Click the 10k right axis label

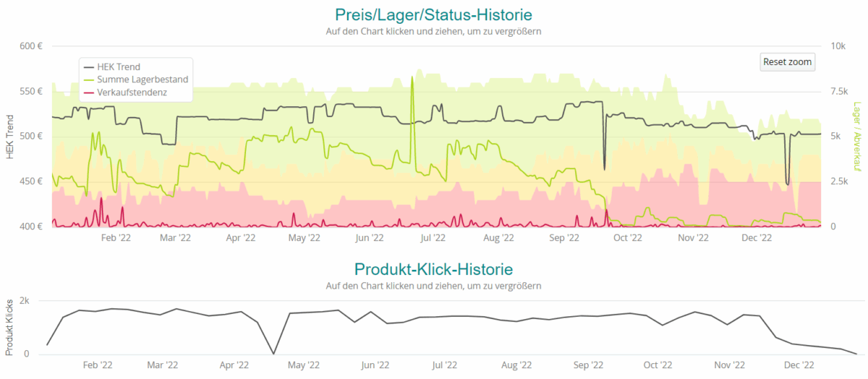point(838,46)
